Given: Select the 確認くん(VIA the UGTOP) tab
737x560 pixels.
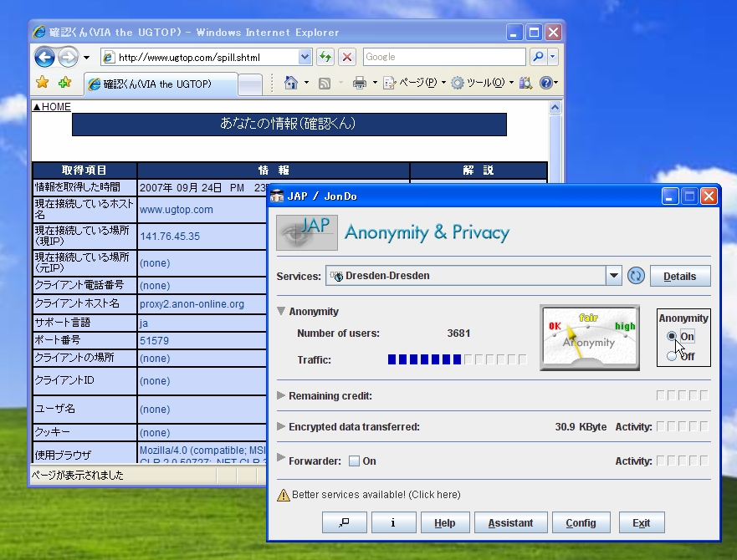Looking at the screenshot, I should (x=161, y=84).
